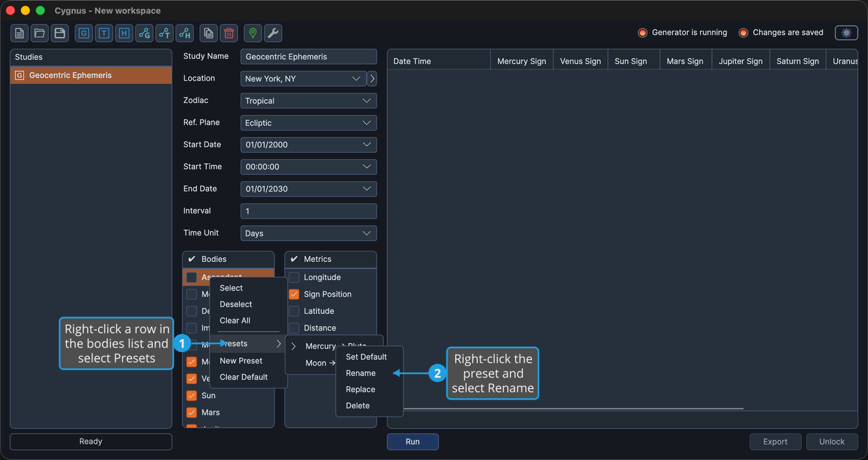Click the Venus Sign column header
868x460 pixels.
[581, 61]
